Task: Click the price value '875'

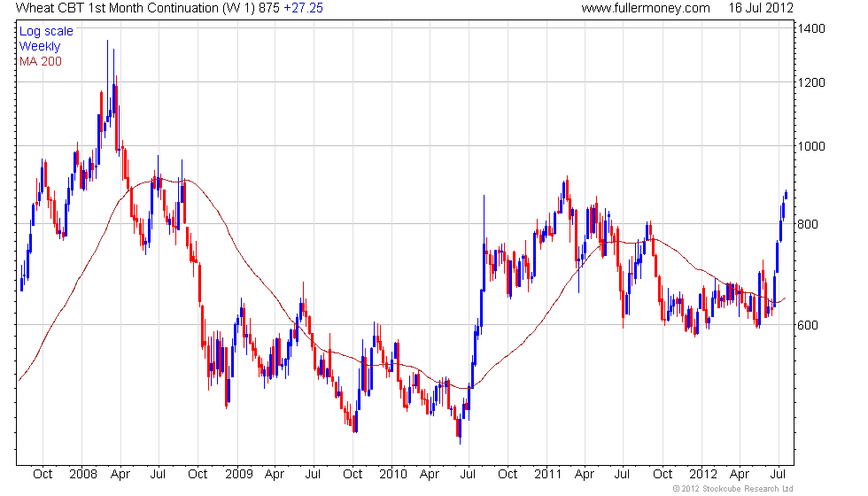Action: point(269,8)
